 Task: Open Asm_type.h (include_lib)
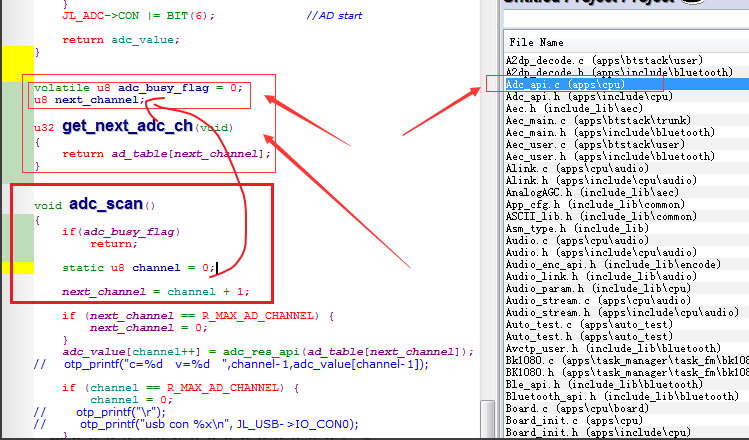pos(577,228)
